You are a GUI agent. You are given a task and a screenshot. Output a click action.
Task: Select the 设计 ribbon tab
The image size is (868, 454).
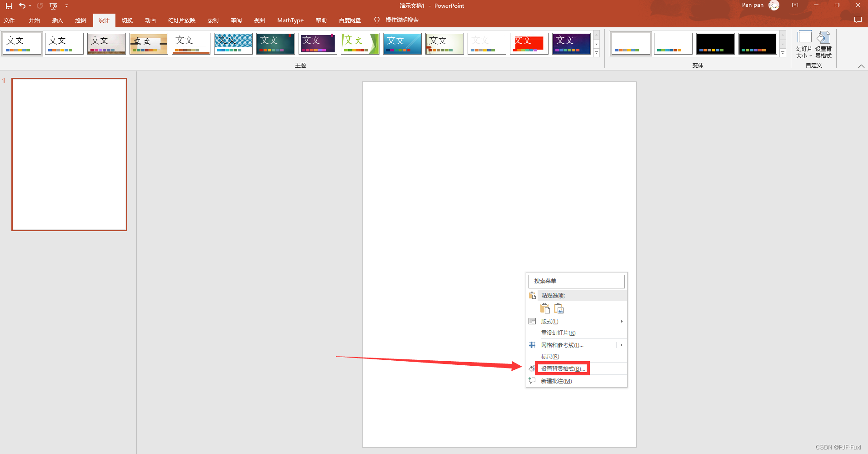point(104,20)
